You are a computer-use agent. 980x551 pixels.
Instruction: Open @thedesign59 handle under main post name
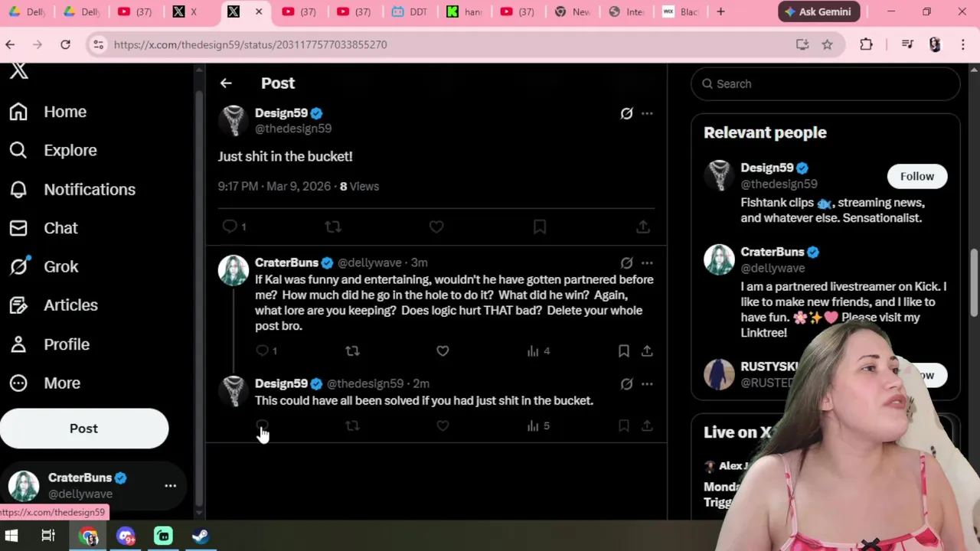pos(293,129)
